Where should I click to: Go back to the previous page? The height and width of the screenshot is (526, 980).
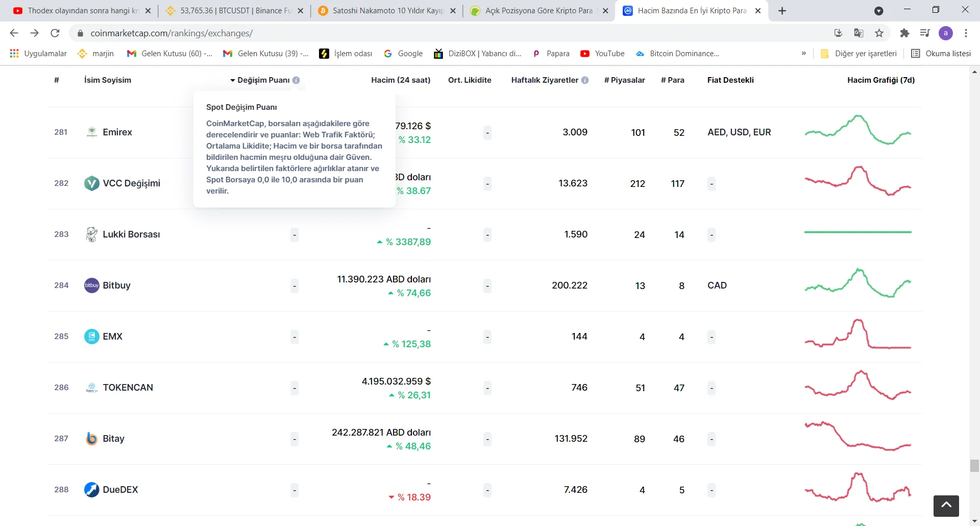tap(14, 33)
